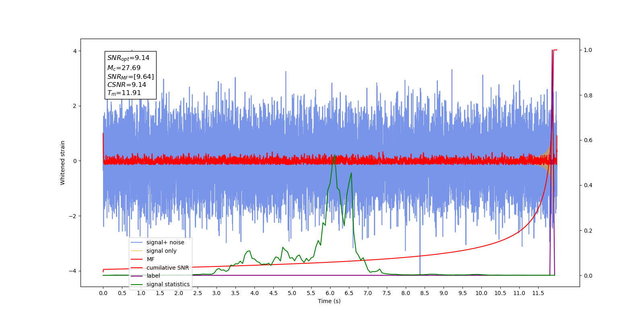The height and width of the screenshot is (322, 644).
Task: Click the 11.5 tick label on time axis
Action: click(538, 293)
